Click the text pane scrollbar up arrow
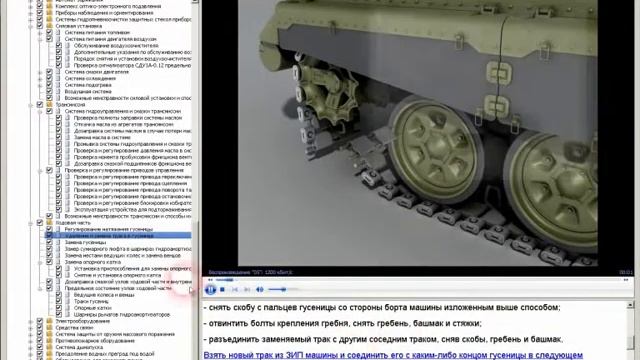 (x=630, y=304)
